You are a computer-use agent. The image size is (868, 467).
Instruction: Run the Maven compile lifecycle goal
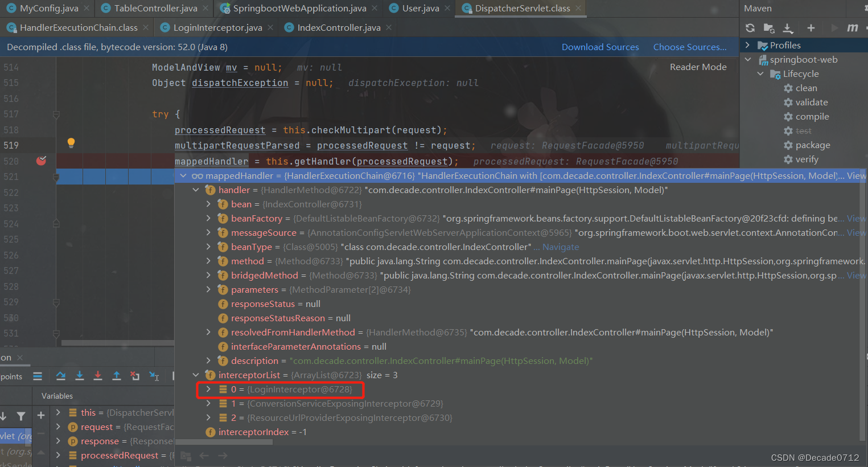click(x=812, y=116)
